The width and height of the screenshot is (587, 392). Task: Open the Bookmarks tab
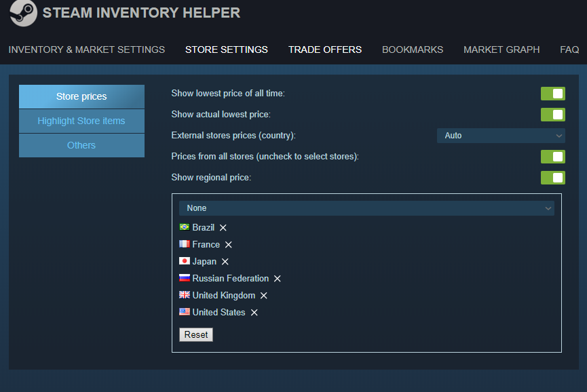413,50
